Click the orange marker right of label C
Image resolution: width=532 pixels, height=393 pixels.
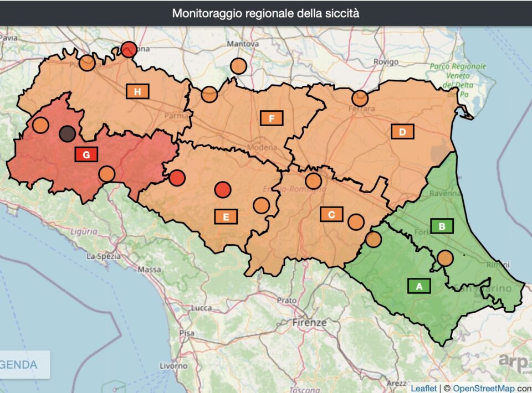click(x=356, y=222)
